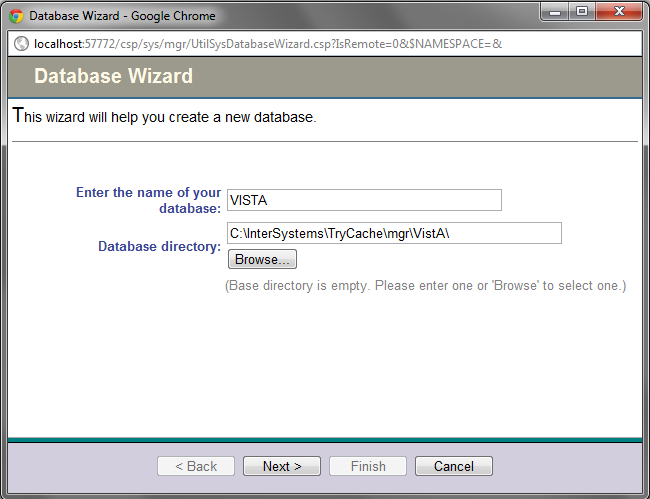Click the 'Database Wizard - Google Chrome' title text
This screenshot has height=499, width=650.
pyautogui.click(x=122, y=16)
